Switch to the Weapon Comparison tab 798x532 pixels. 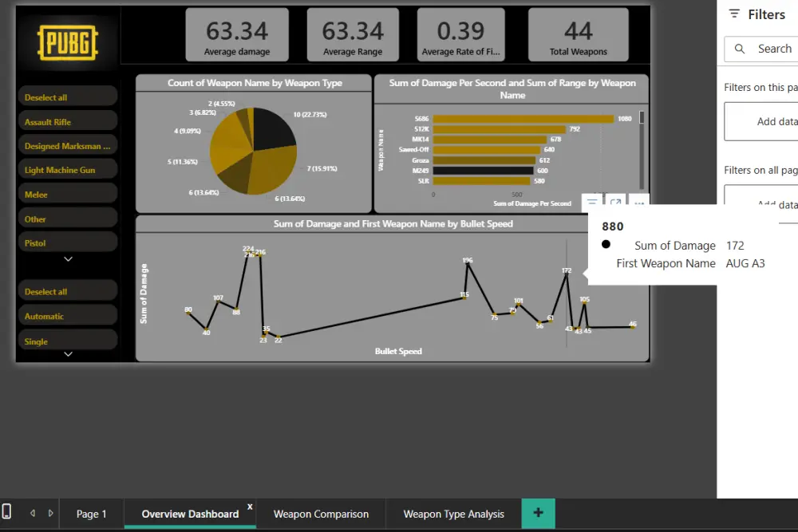[x=320, y=513]
